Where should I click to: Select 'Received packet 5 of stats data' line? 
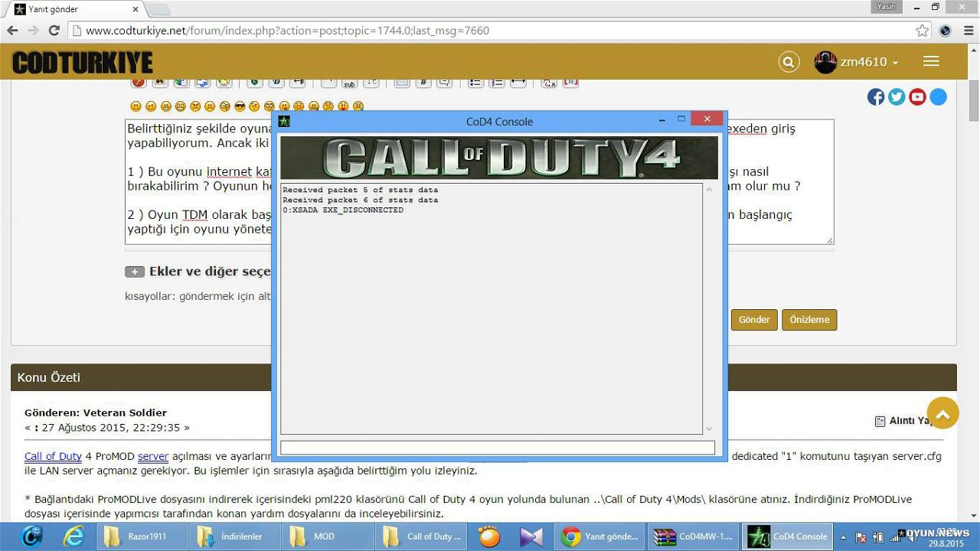360,190
